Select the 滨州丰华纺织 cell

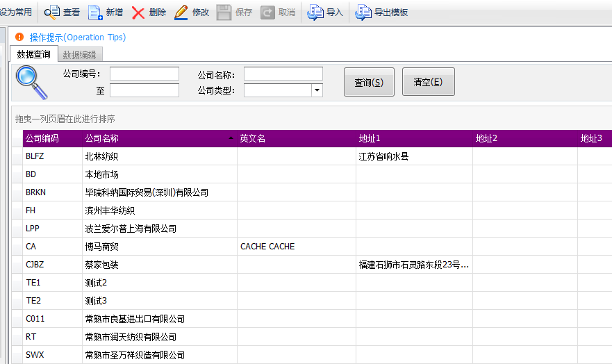[160, 210]
